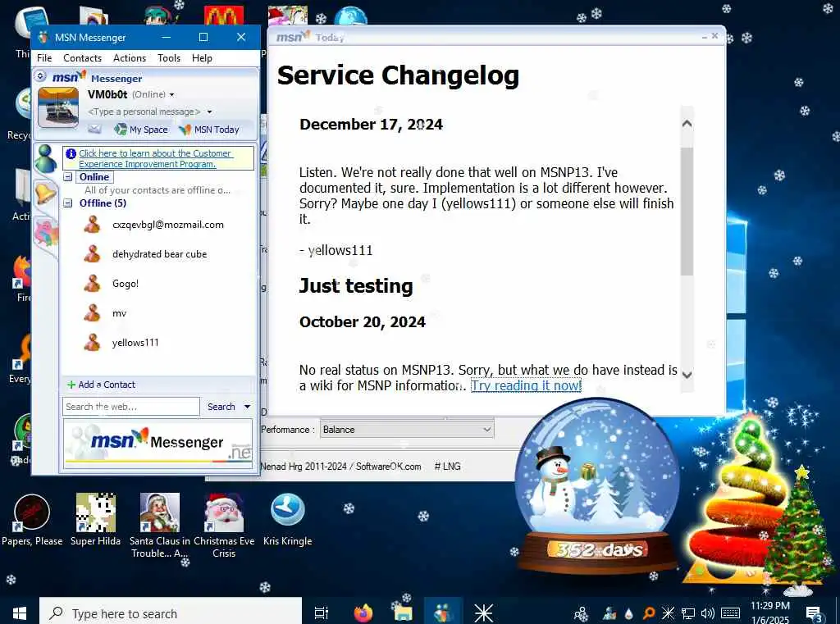The image size is (840, 624).
Task: Open Papers, Please desktop shortcut
Action: click(x=32, y=520)
